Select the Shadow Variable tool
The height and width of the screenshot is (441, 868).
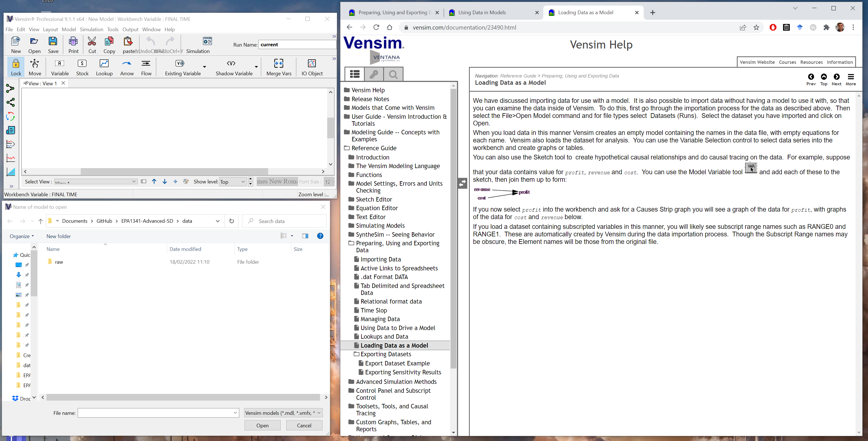234,67
